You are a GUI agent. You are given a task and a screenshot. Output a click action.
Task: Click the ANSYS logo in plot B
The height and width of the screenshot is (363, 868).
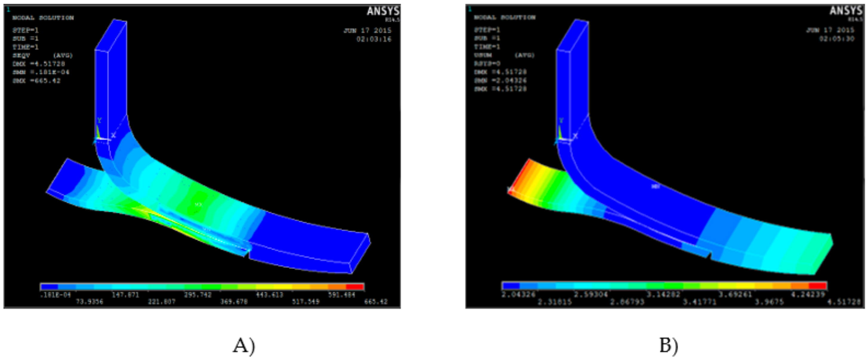(845, 11)
